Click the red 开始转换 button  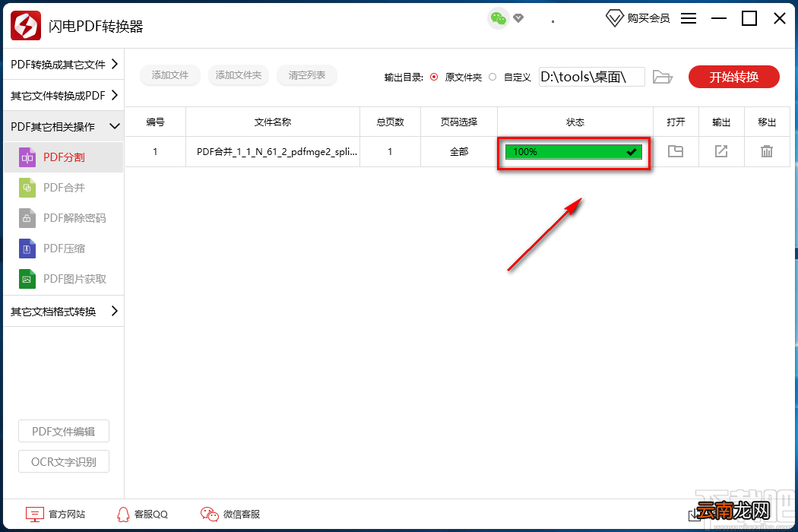tap(734, 77)
